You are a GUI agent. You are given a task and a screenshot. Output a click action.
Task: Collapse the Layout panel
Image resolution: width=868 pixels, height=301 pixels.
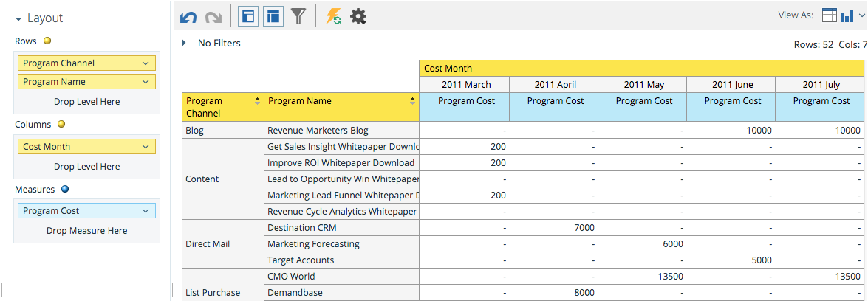coord(18,18)
